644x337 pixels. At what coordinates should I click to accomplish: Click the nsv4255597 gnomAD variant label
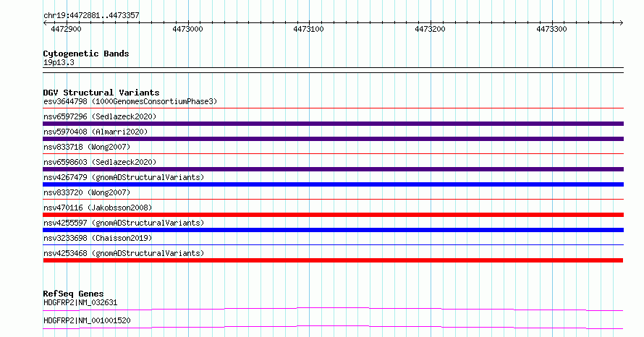tap(124, 223)
